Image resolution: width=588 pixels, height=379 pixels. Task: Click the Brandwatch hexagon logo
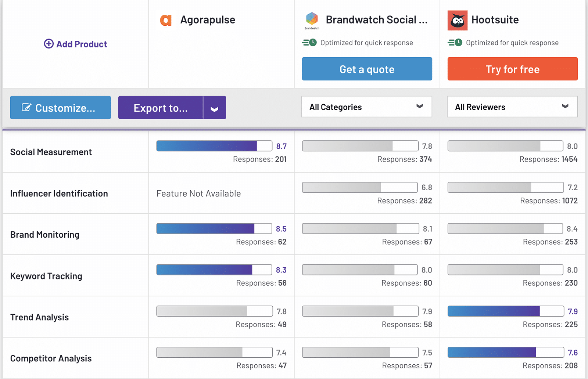[x=312, y=19]
